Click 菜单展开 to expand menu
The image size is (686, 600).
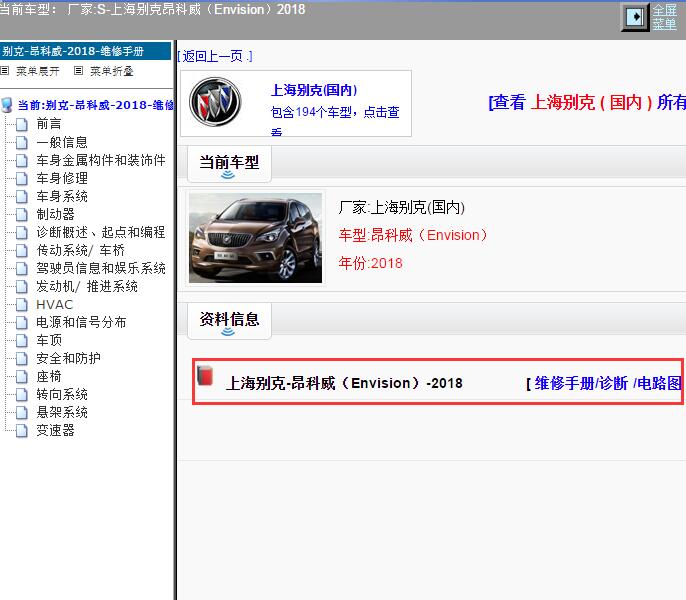38,71
